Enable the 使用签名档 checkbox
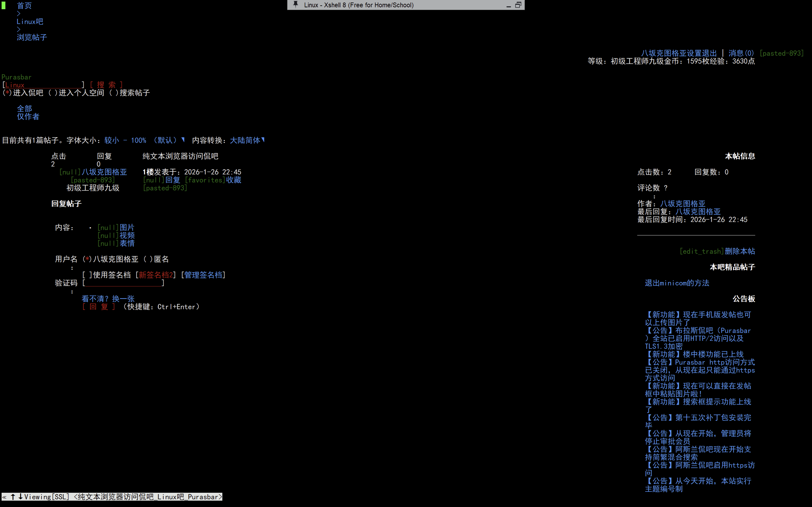Image resolution: width=812 pixels, height=507 pixels. click(x=87, y=275)
